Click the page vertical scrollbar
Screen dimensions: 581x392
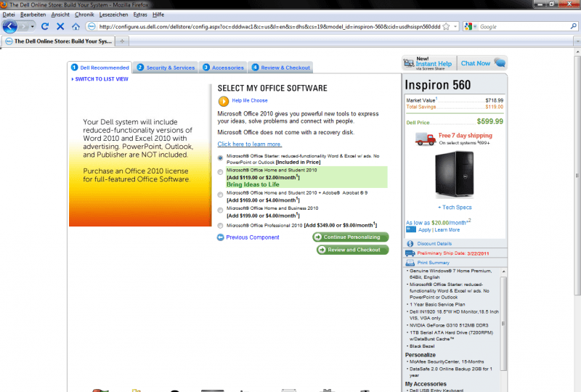pos(577,174)
